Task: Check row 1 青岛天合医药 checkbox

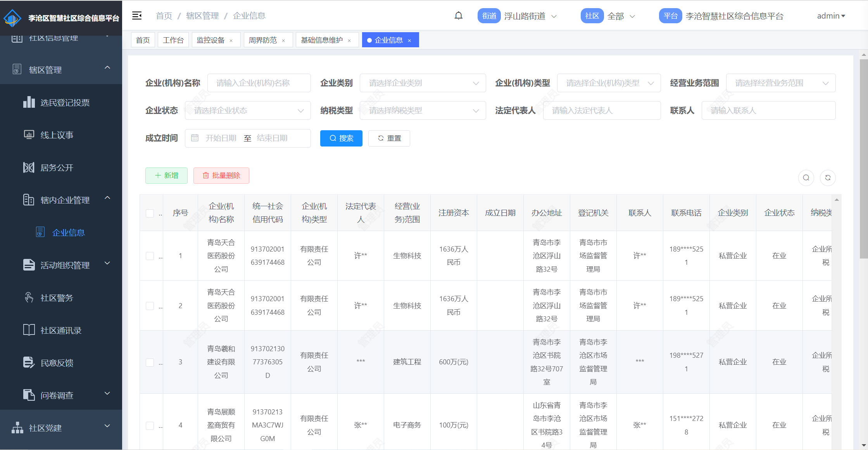Action: click(150, 256)
